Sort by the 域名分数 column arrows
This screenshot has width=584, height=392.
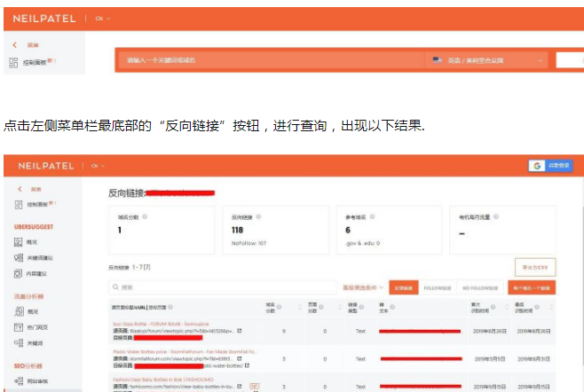point(300,307)
